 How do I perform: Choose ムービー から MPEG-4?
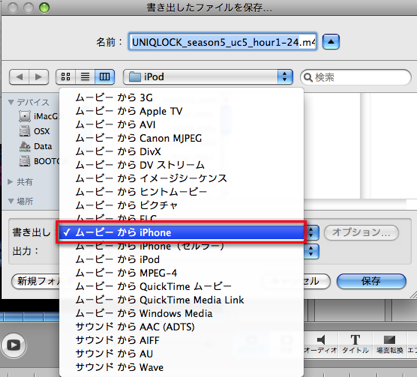(181, 273)
